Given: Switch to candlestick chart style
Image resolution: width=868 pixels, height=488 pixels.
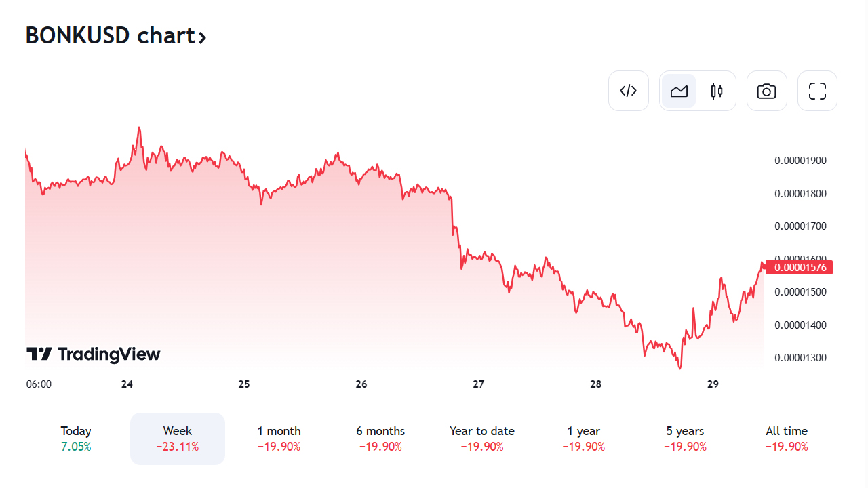Looking at the screenshot, I should pyautogui.click(x=717, y=91).
